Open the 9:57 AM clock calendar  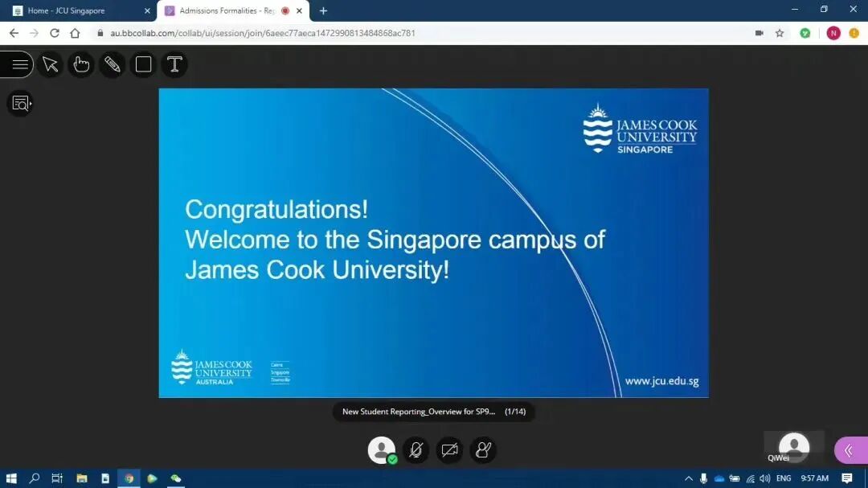815,478
